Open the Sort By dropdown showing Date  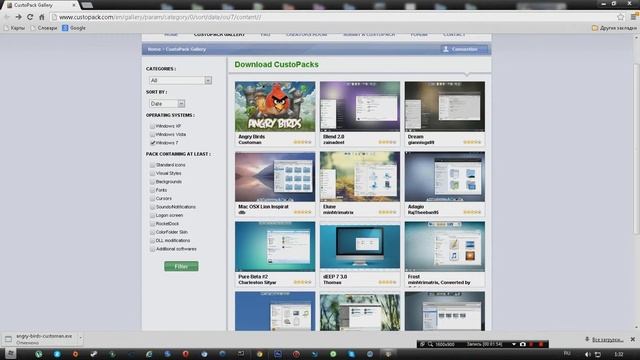(x=167, y=104)
